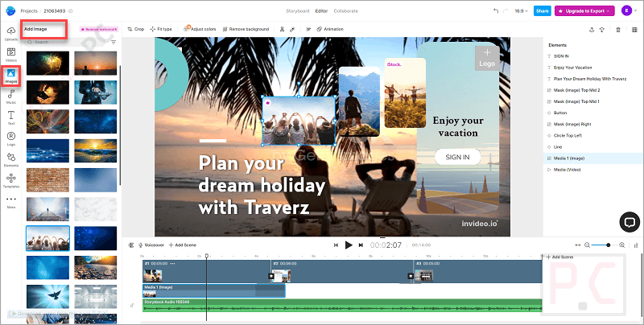Delete selected element with trash icon

pos(618,30)
